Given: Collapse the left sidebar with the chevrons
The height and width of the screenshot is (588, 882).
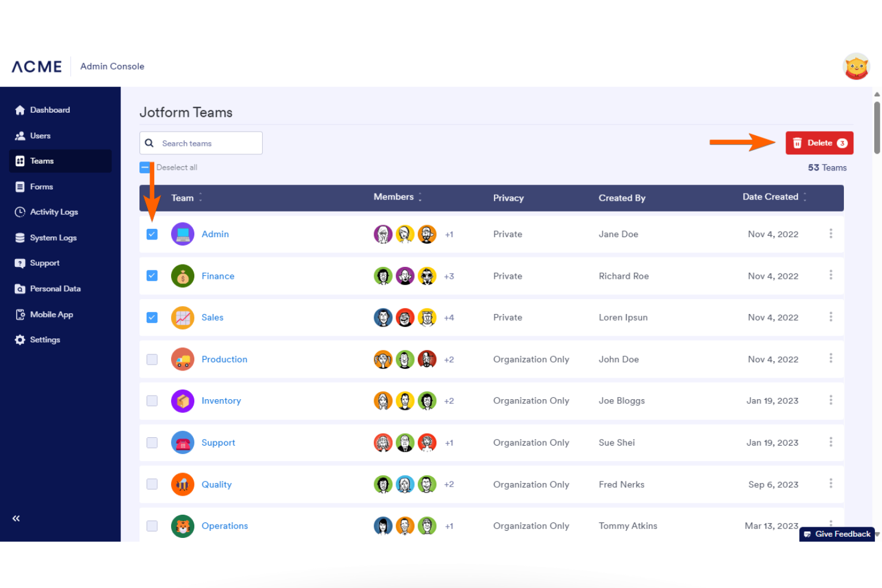Looking at the screenshot, I should 16,518.
